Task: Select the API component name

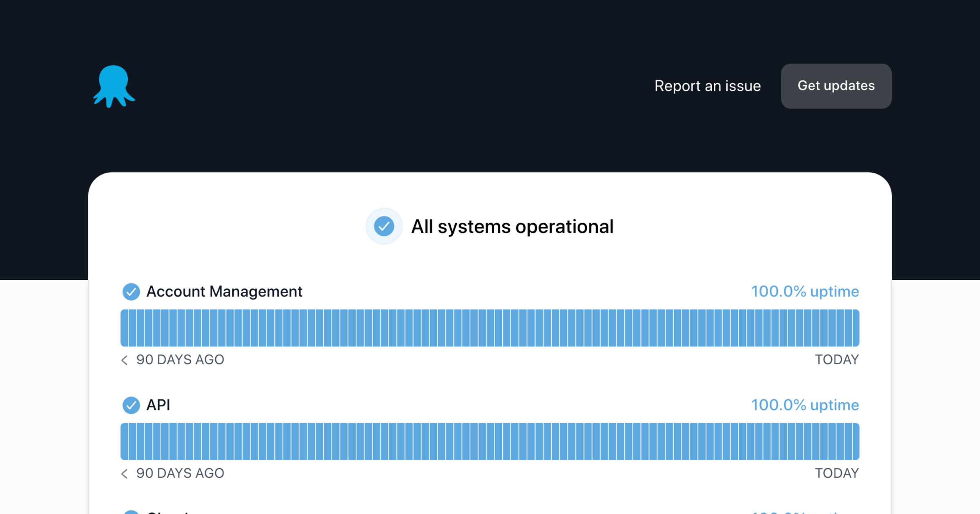Action: [158, 405]
